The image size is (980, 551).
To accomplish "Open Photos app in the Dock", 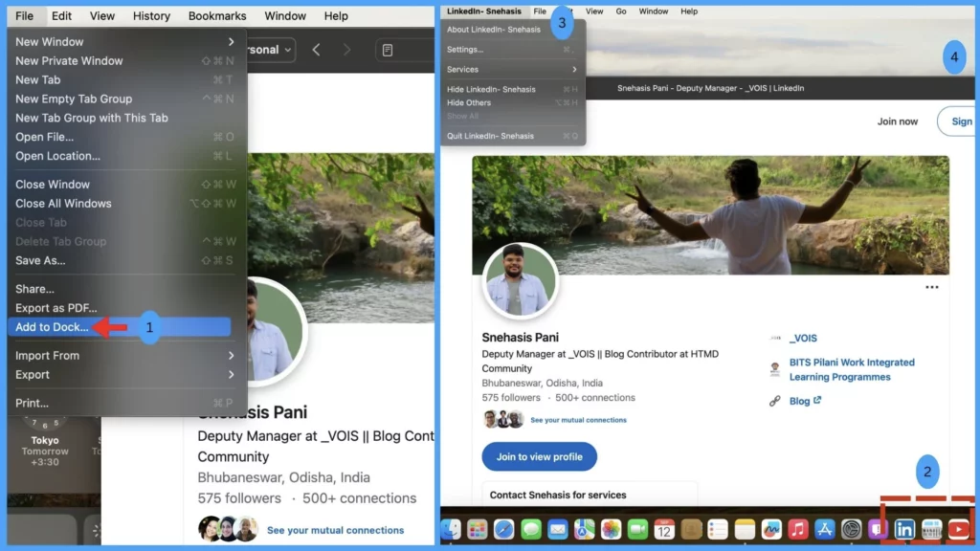I will 611,530.
